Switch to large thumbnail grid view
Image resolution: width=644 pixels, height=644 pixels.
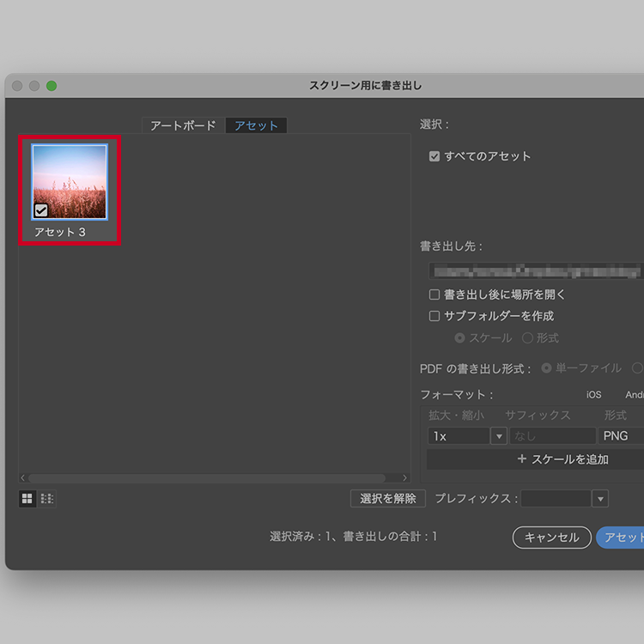tap(27, 498)
